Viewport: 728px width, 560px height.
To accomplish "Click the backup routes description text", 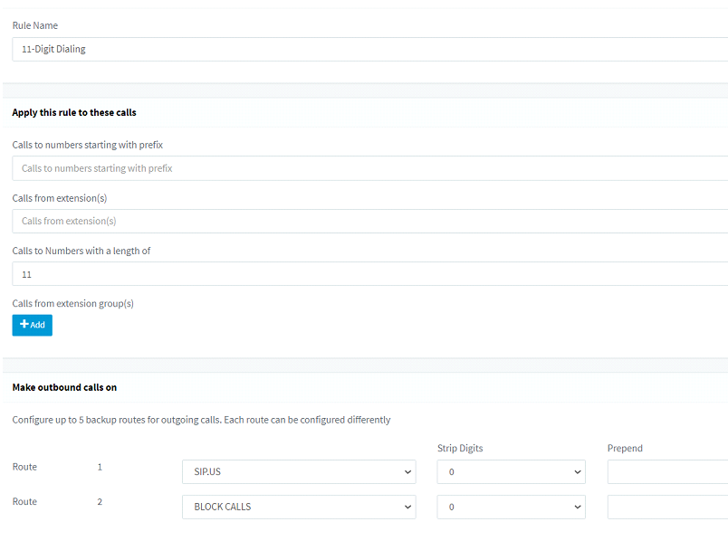I will pyautogui.click(x=201, y=420).
